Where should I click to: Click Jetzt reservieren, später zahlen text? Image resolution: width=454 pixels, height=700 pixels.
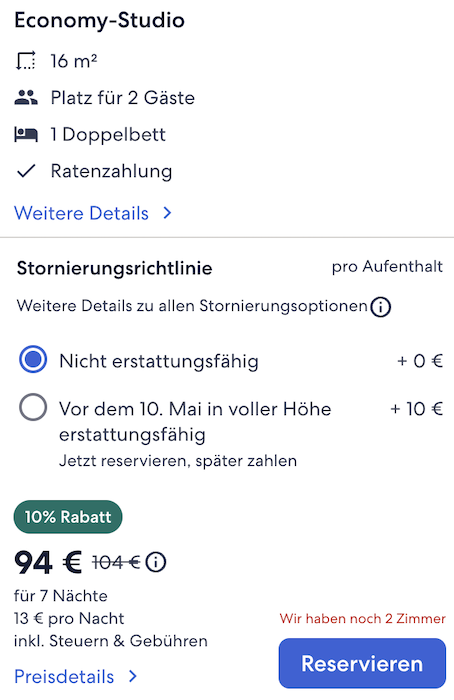coord(178,461)
